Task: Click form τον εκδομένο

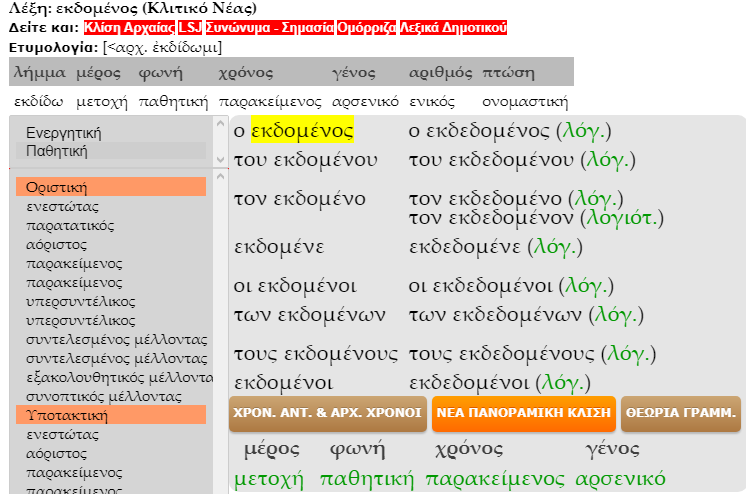Action: tap(299, 199)
